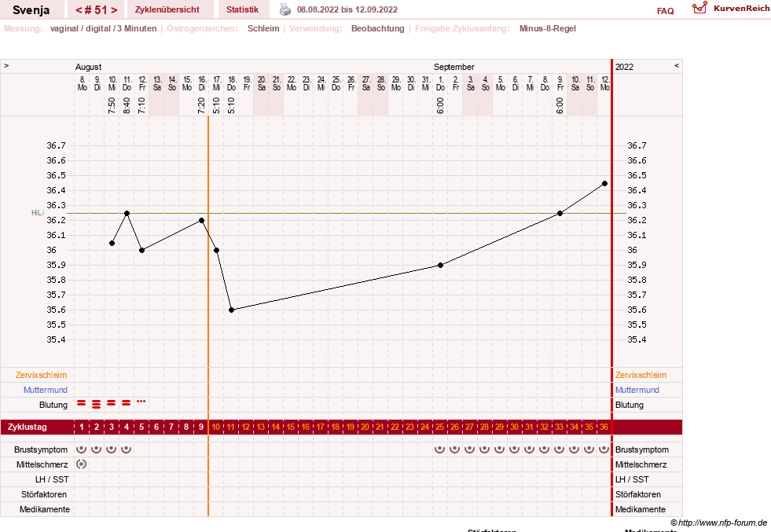Click breast symptom icon on cycle day 33

(559, 449)
